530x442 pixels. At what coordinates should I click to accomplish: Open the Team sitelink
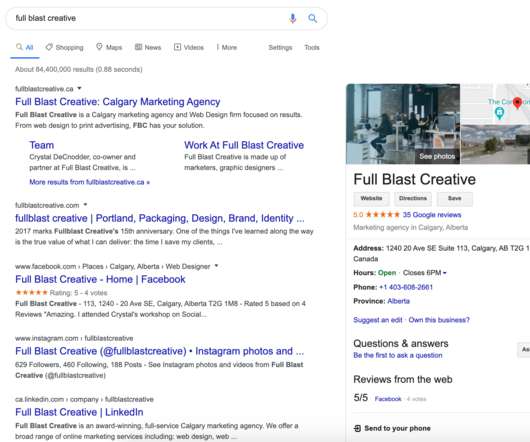click(x=42, y=145)
